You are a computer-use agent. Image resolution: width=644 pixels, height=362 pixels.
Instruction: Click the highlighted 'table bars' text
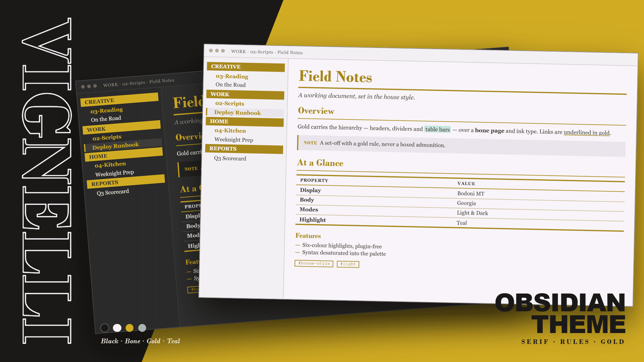click(437, 129)
